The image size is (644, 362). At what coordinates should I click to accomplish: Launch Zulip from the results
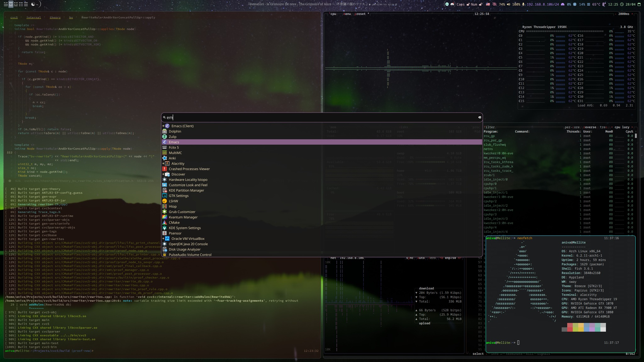(x=322, y=137)
